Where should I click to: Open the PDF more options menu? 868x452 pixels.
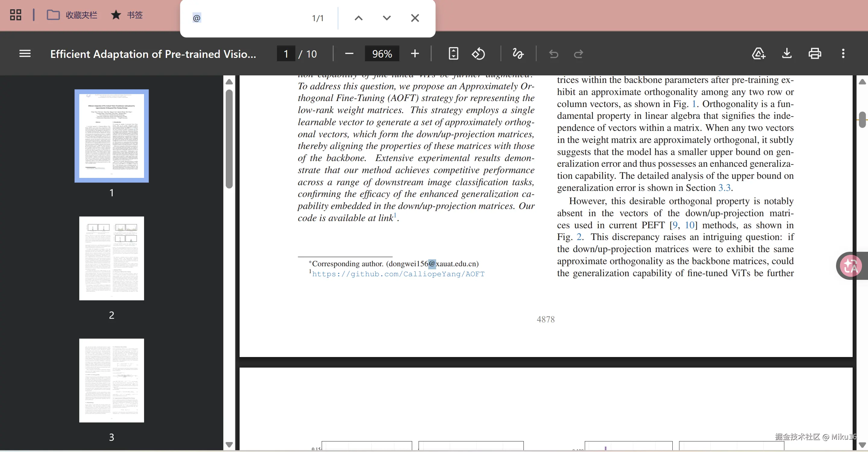pyautogui.click(x=843, y=54)
